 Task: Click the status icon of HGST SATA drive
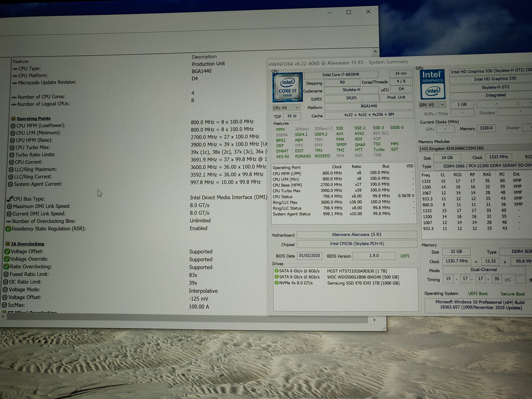click(x=277, y=271)
